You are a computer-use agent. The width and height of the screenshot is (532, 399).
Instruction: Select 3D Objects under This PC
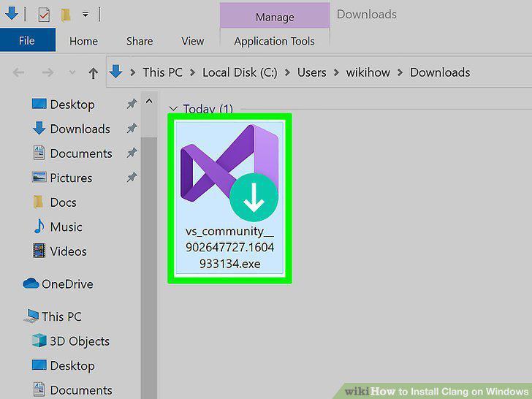(71, 341)
